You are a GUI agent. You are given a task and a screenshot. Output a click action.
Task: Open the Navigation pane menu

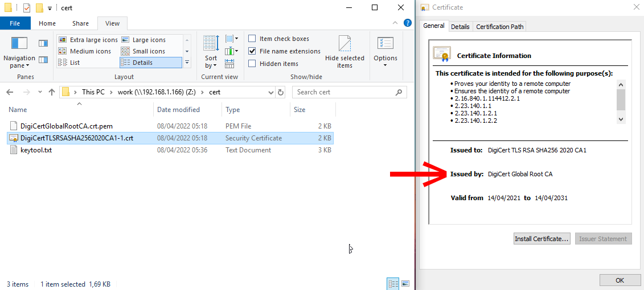click(19, 52)
